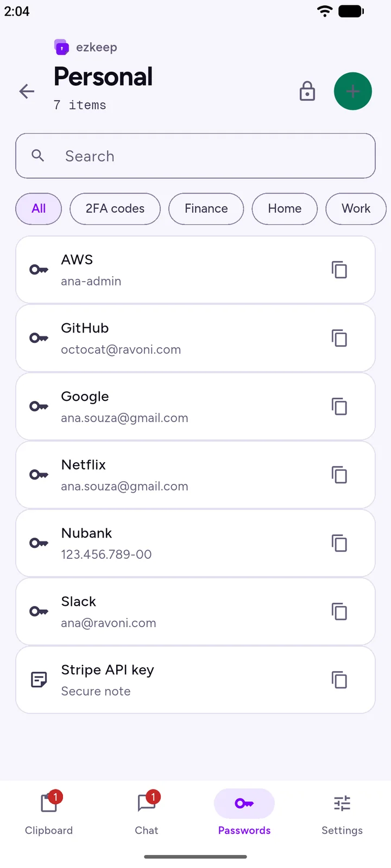Viewport: 391px width, 868px height.
Task: Show Work category items
Action: (356, 209)
